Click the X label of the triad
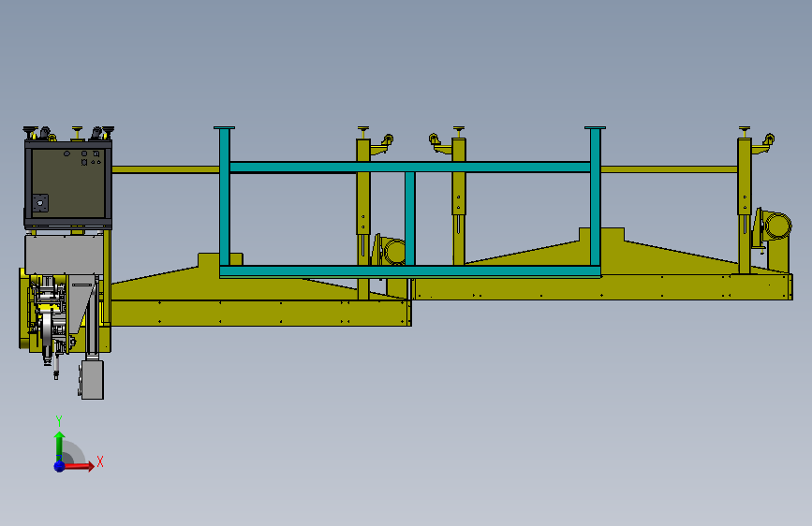 point(100,461)
